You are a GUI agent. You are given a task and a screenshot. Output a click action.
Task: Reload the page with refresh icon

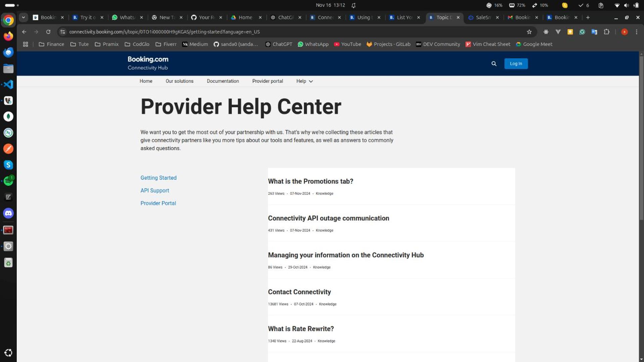click(48, 32)
